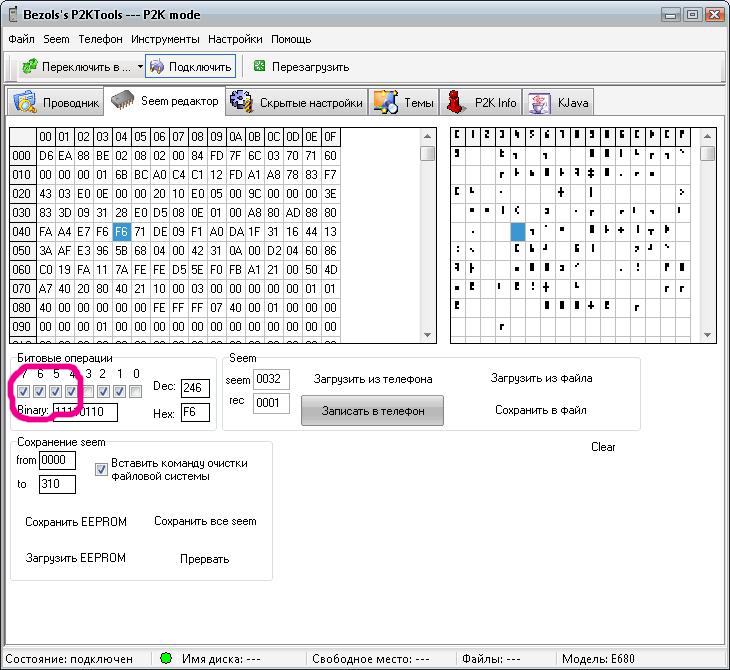730x670 pixels.
Task: Click the green connection status indicator
Action: coord(166,658)
